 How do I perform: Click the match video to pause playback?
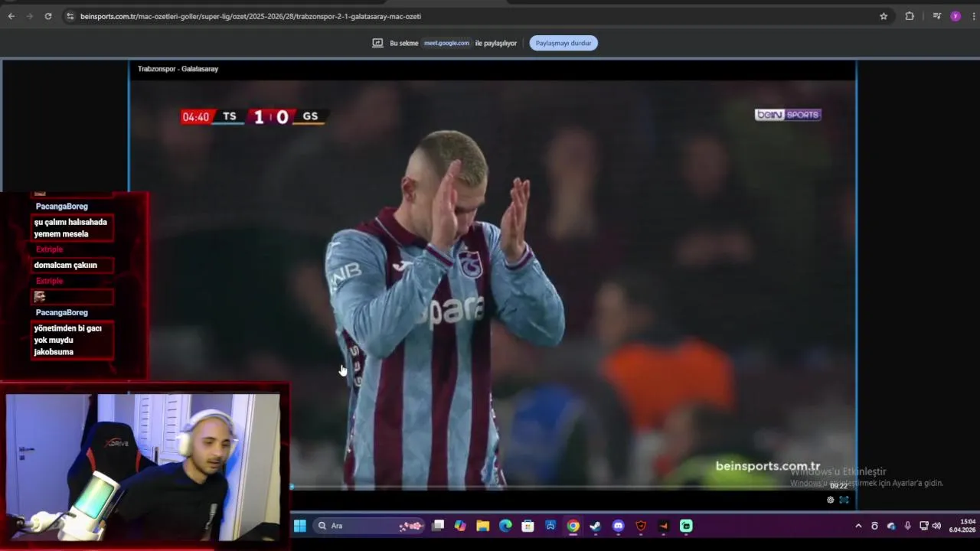coord(492,283)
